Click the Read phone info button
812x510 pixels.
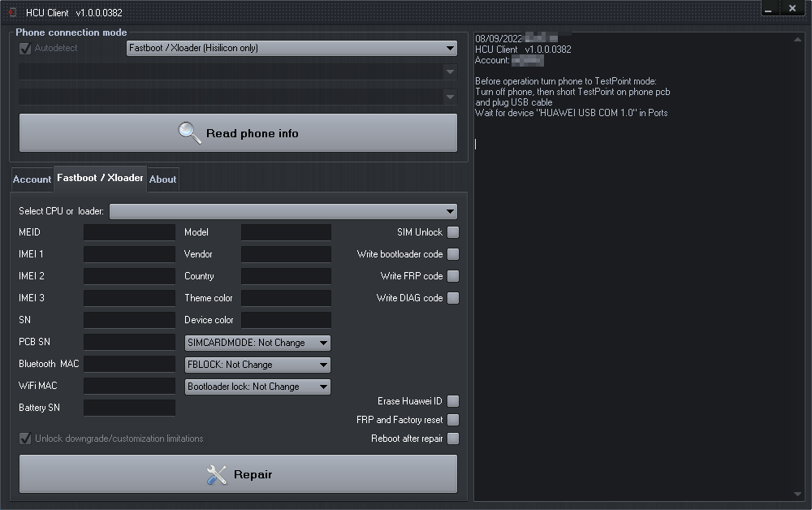[238, 133]
